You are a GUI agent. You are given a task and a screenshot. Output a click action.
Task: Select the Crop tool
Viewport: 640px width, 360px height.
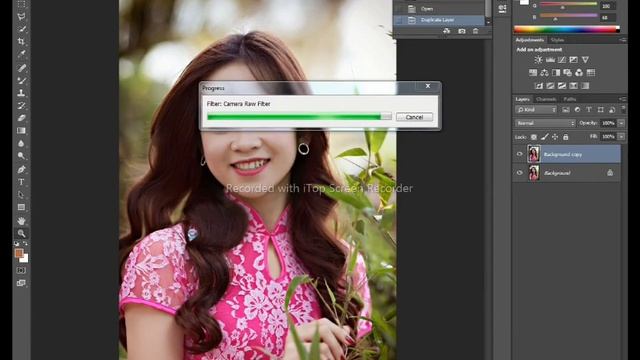pyautogui.click(x=21, y=41)
